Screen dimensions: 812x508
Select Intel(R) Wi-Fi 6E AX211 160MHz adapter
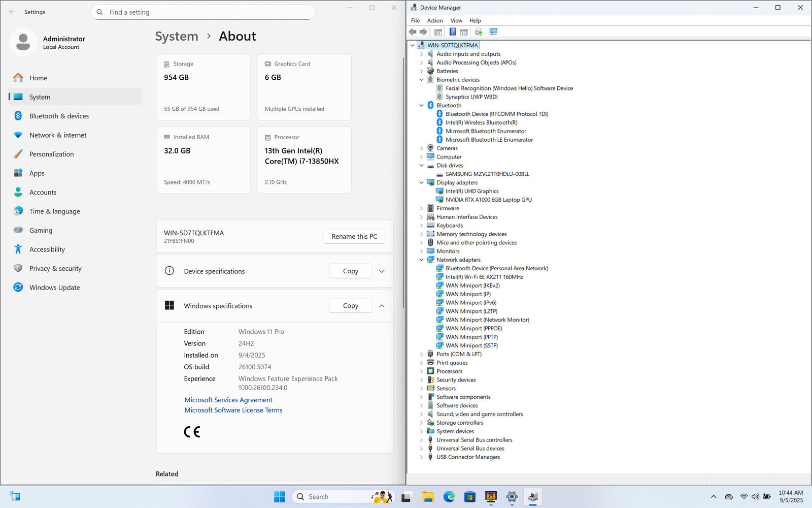tap(484, 277)
